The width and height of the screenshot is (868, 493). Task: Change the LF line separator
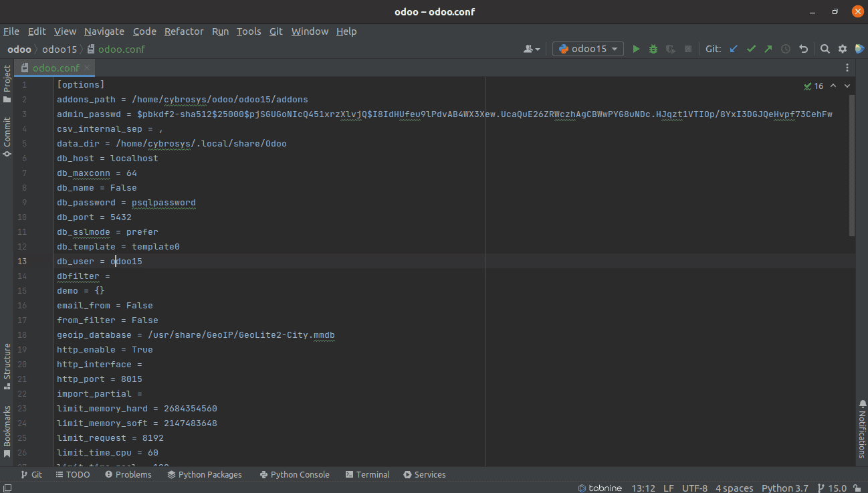[669, 488]
